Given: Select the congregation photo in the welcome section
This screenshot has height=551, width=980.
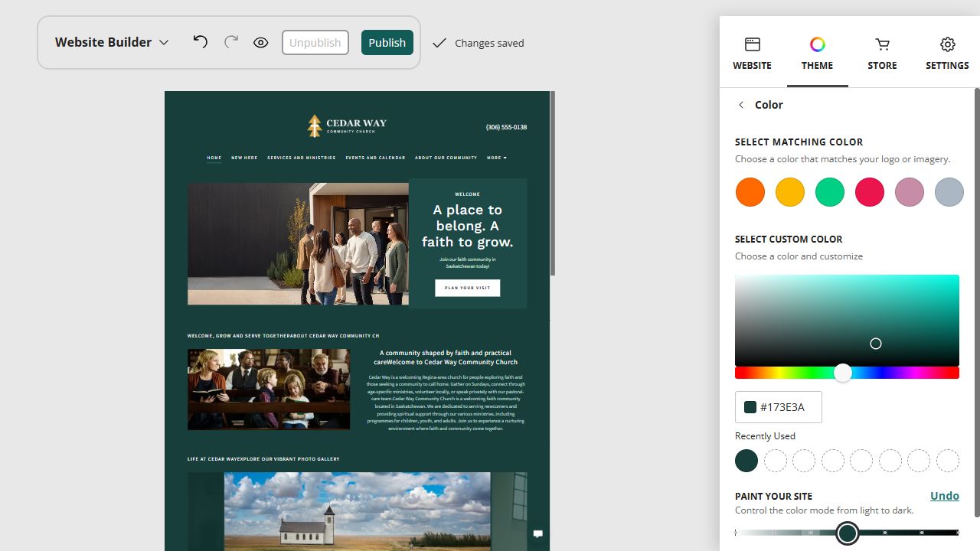Looking at the screenshot, I should 269,390.
